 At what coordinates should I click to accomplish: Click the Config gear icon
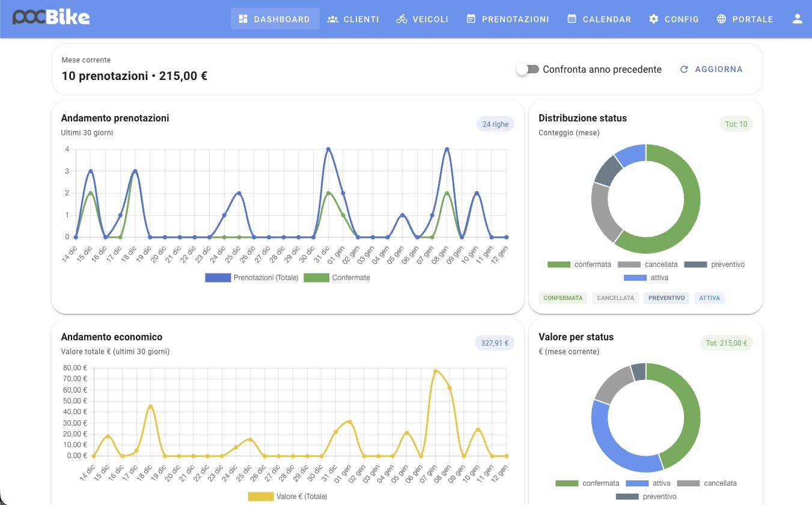[654, 19]
